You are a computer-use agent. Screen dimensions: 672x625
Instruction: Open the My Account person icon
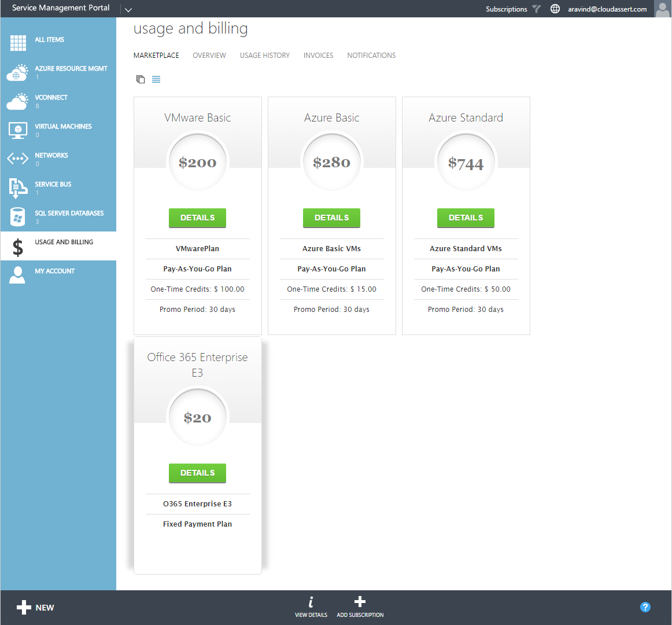[x=17, y=275]
